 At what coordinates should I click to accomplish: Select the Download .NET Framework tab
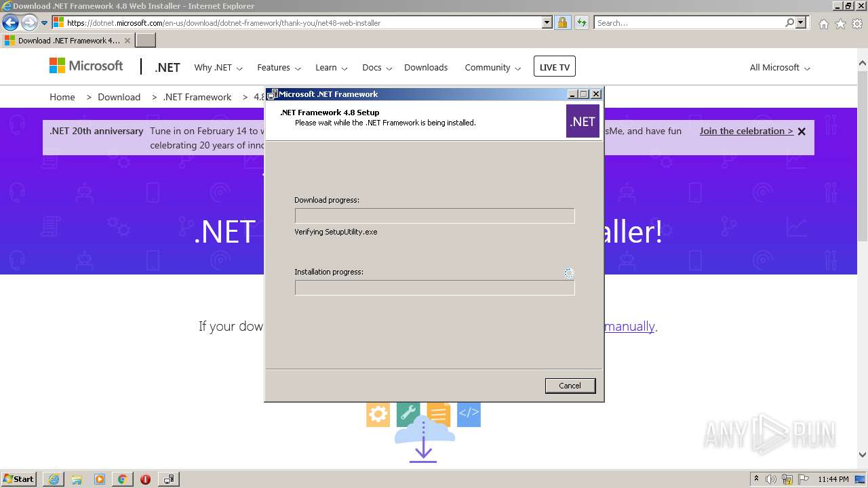(67, 41)
